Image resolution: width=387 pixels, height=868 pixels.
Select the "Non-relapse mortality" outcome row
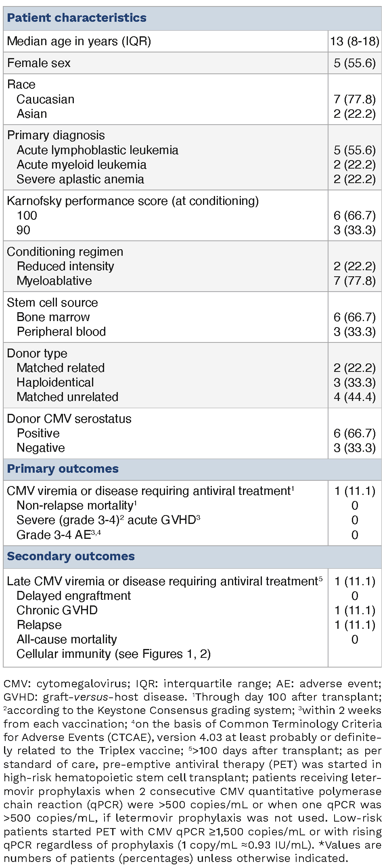76,506
